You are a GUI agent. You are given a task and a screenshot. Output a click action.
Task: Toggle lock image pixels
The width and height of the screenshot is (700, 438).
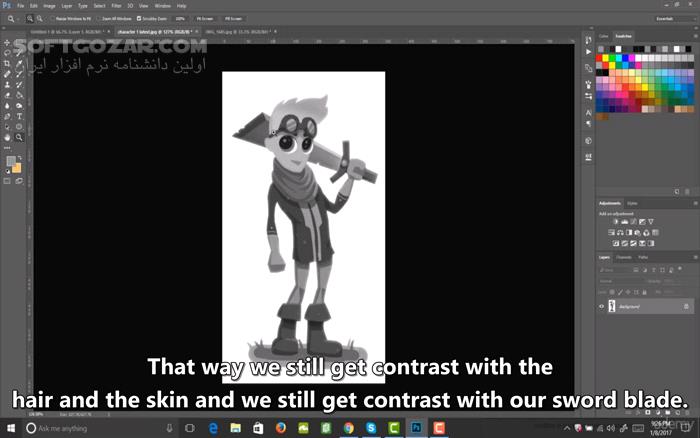620,292
